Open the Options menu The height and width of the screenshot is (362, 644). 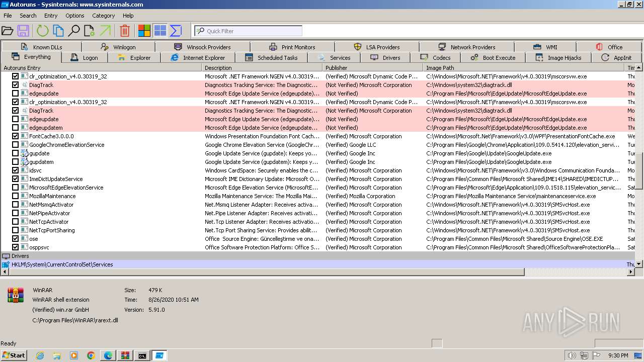(x=74, y=16)
